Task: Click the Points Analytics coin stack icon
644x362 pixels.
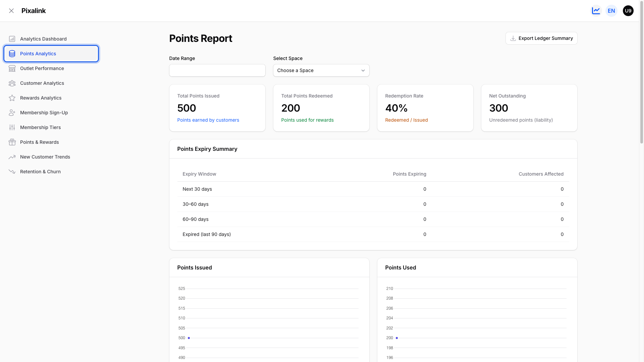Action: (12, 54)
